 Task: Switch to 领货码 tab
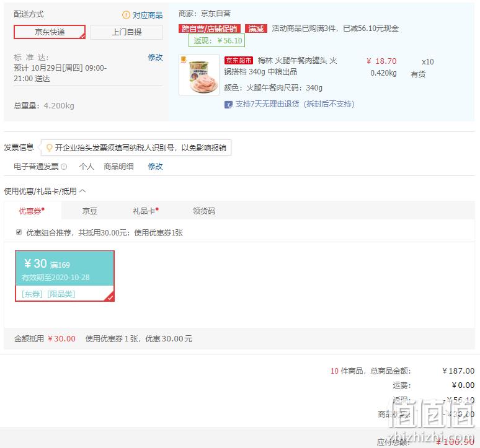click(204, 211)
